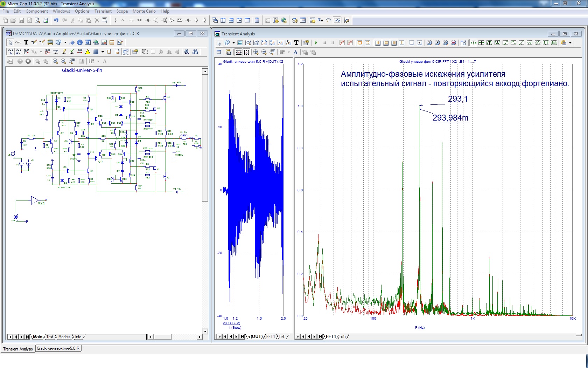Zoom in on the schematic window
The height and width of the screenshot is (368, 588).
pos(55,61)
